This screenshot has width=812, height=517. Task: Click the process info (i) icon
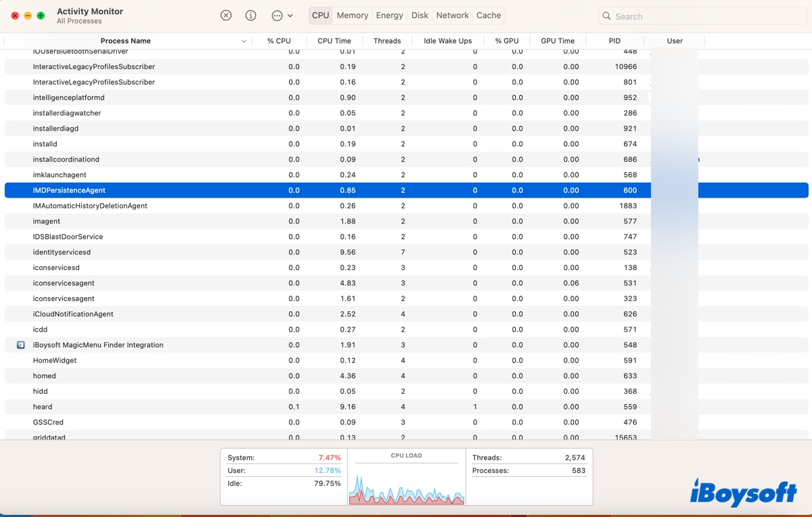point(250,16)
